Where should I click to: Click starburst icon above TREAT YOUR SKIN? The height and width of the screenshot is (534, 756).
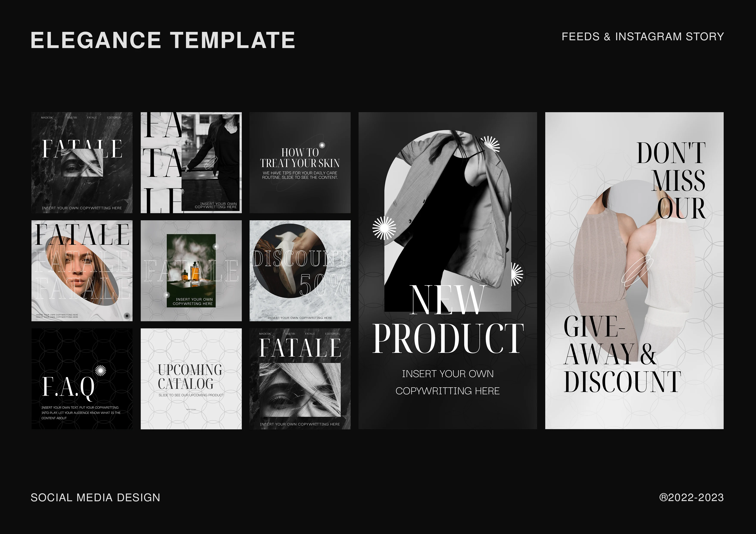[x=322, y=145]
